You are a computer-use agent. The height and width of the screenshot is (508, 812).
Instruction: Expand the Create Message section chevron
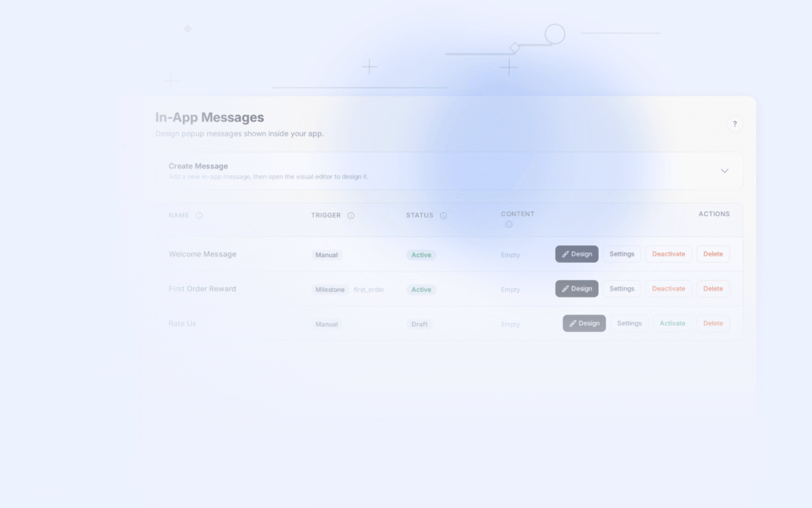pyautogui.click(x=724, y=171)
